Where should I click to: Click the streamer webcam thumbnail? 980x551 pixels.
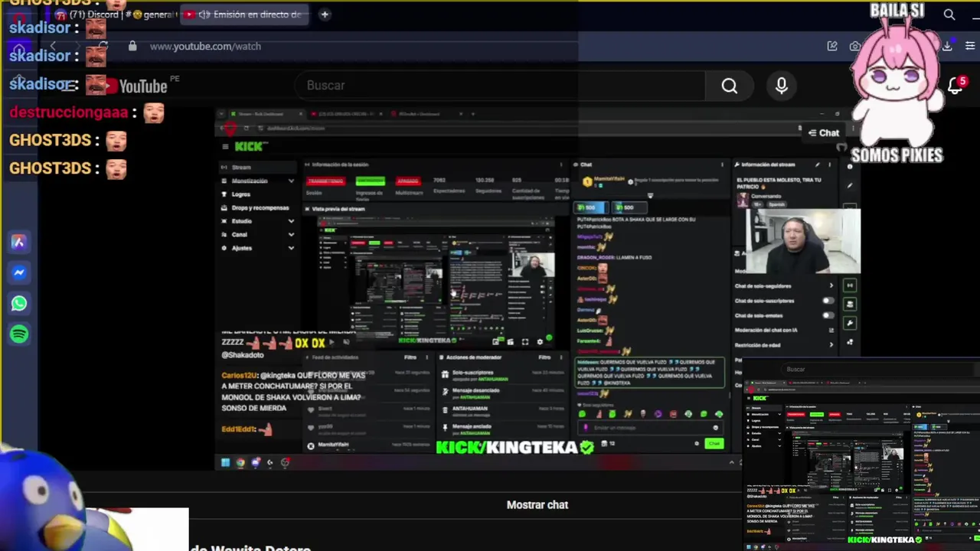pyautogui.click(x=802, y=242)
